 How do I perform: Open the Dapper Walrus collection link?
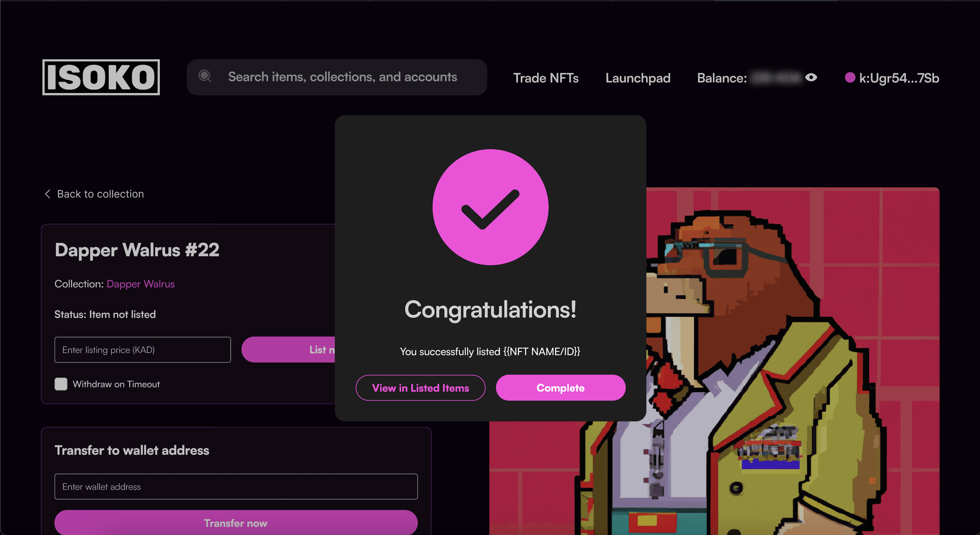tap(140, 284)
